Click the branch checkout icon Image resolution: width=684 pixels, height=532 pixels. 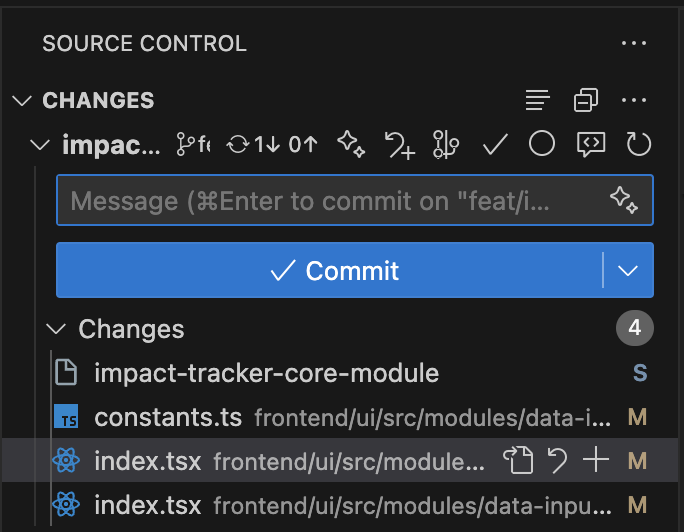[x=193, y=145]
